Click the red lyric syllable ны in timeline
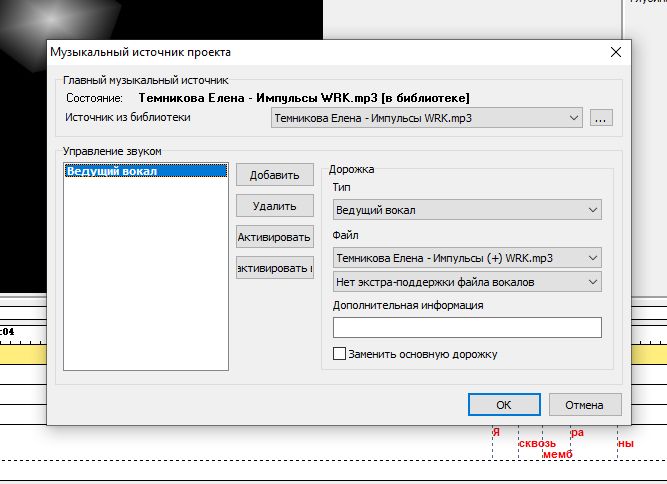Image resolution: width=667 pixels, height=484 pixels. click(626, 443)
